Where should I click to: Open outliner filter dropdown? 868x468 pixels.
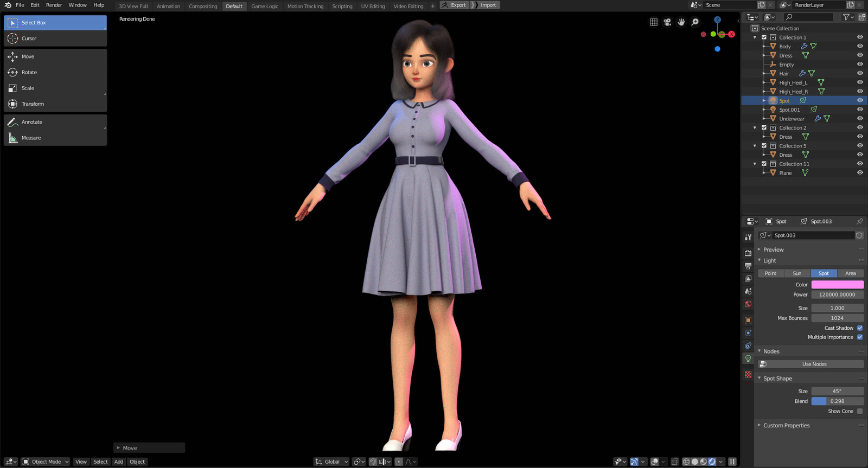coord(848,17)
